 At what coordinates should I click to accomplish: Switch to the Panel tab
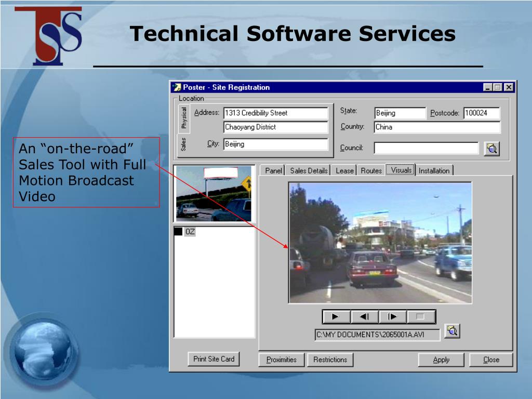coord(273,170)
